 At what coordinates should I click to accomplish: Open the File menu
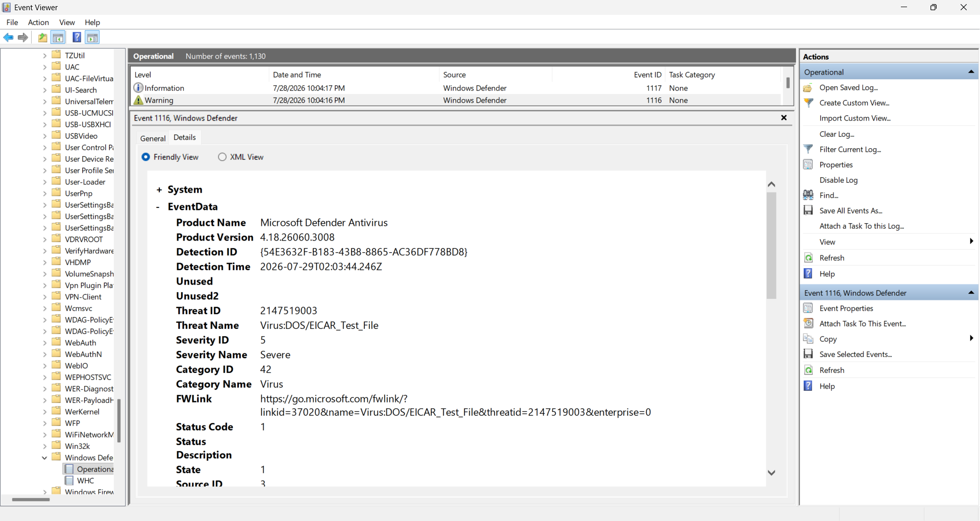point(12,22)
